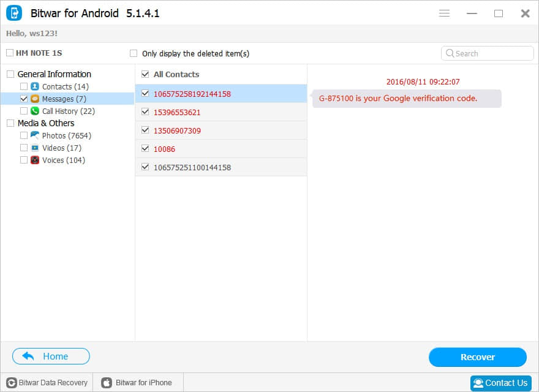539x392 pixels.
Task: Uncheck the 15396553621 checkbox
Action: click(145, 111)
